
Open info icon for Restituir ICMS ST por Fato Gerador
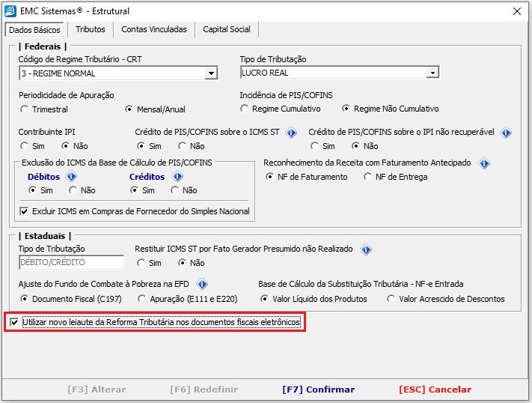point(366,249)
